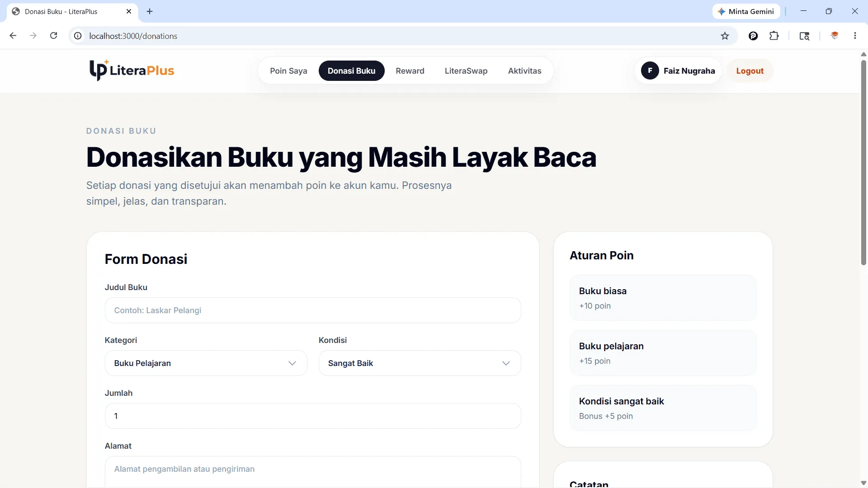Click the Jumlah number field
Image resolution: width=868 pixels, height=488 pixels.
click(x=313, y=416)
